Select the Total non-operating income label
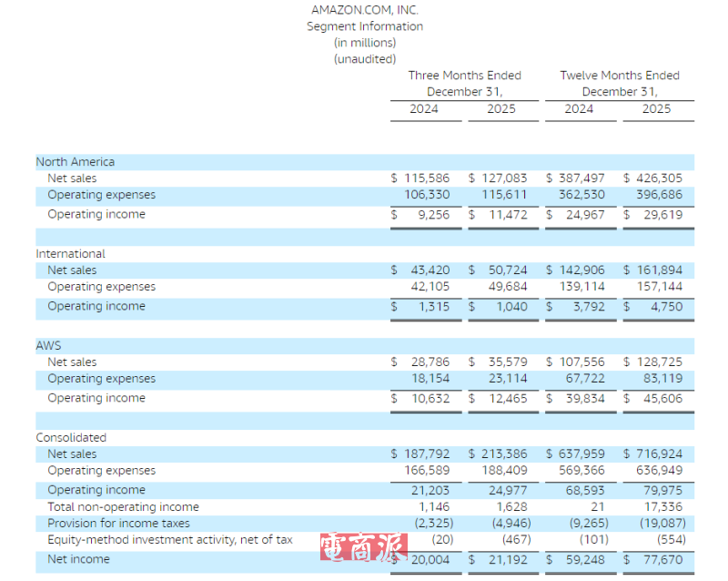Viewport: 728px width, 581px height. pyautogui.click(x=123, y=506)
